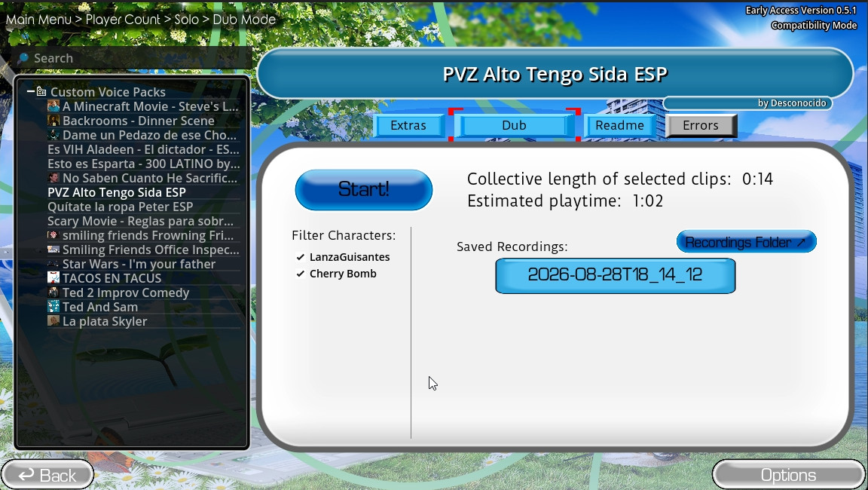Switch to the Extras tab

pyautogui.click(x=408, y=126)
